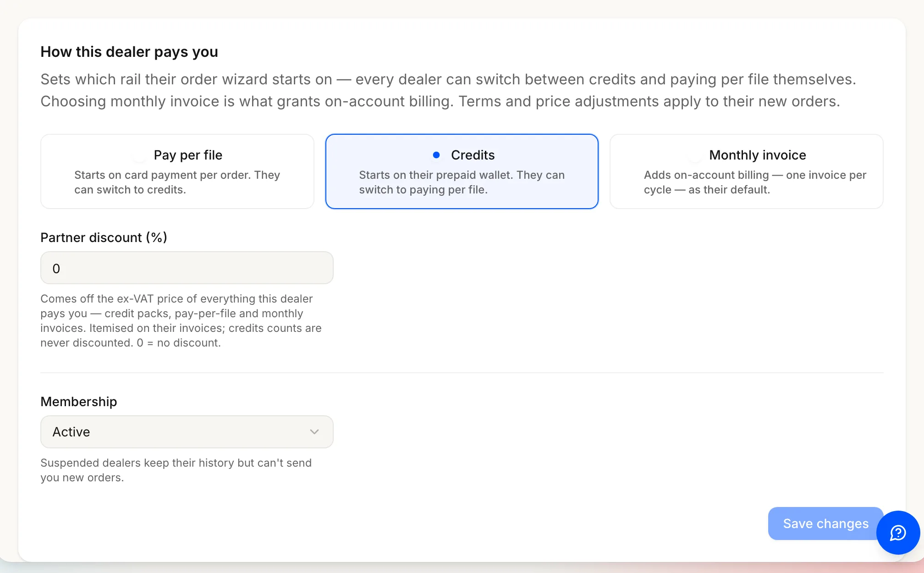Click 'Adds on-account billing' description text
Image resolution: width=924 pixels, height=573 pixels.
(755, 182)
